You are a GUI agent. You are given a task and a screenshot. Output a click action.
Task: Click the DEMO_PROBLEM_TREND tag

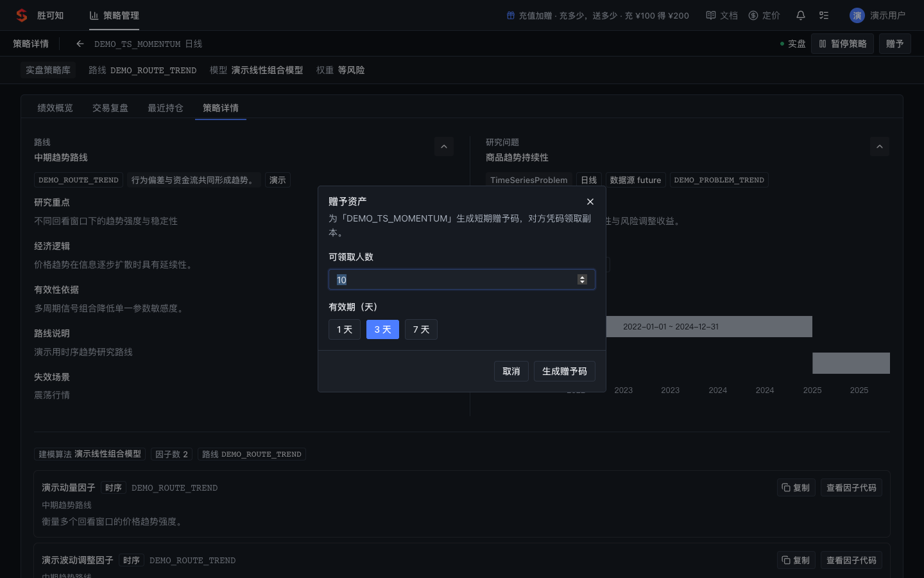click(x=719, y=180)
